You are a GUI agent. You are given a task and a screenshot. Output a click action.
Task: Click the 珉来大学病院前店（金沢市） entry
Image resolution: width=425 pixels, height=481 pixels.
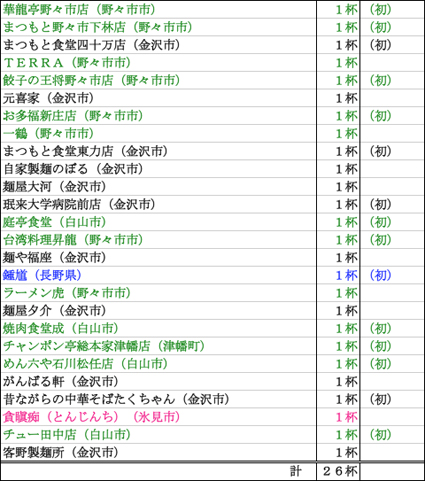79,204
